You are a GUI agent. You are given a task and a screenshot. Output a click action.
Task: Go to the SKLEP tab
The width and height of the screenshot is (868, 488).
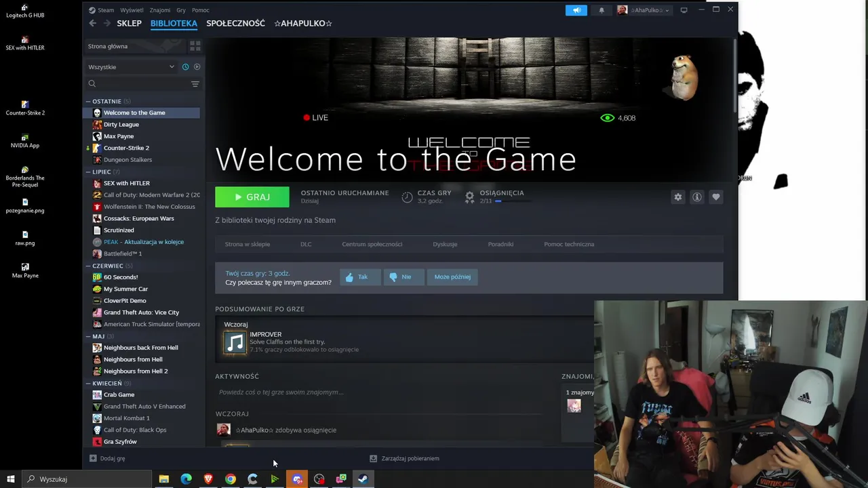click(x=129, y=23)
